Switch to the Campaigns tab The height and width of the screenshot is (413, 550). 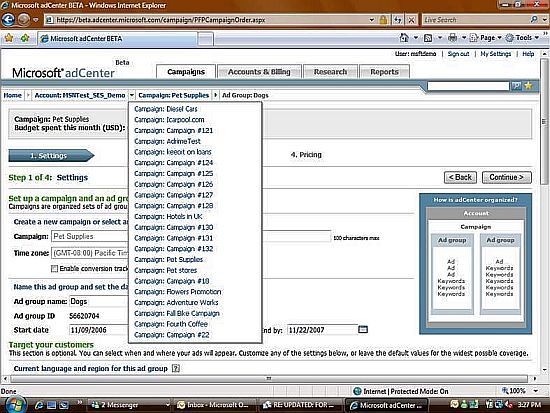coord(186,72)
